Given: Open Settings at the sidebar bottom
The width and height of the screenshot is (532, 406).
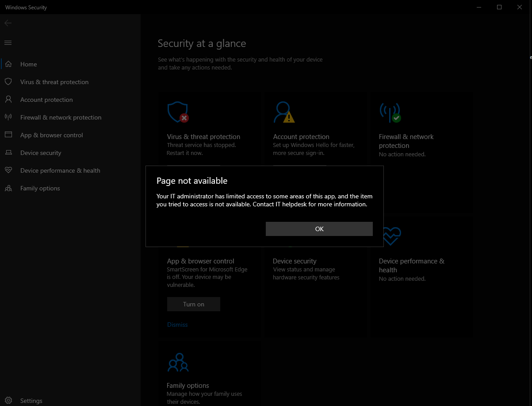Looking at the screenshot, I should click(x=71, y=401).
